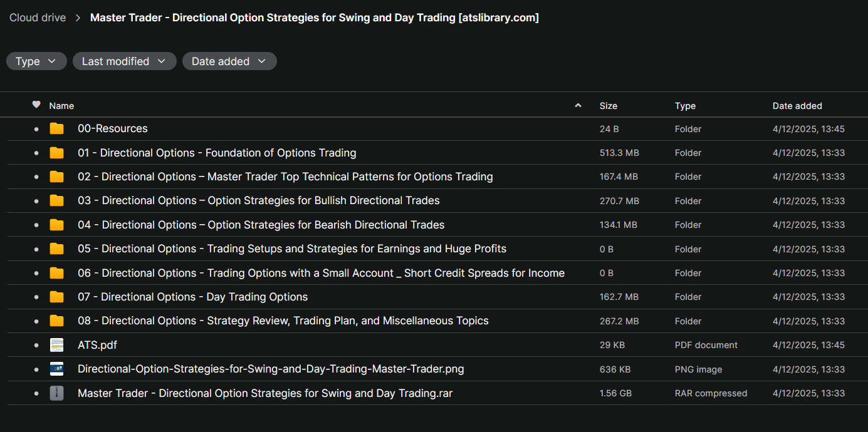Go to Cloud drive breadcrumb
868x432 pixels.
pos(38,18)
